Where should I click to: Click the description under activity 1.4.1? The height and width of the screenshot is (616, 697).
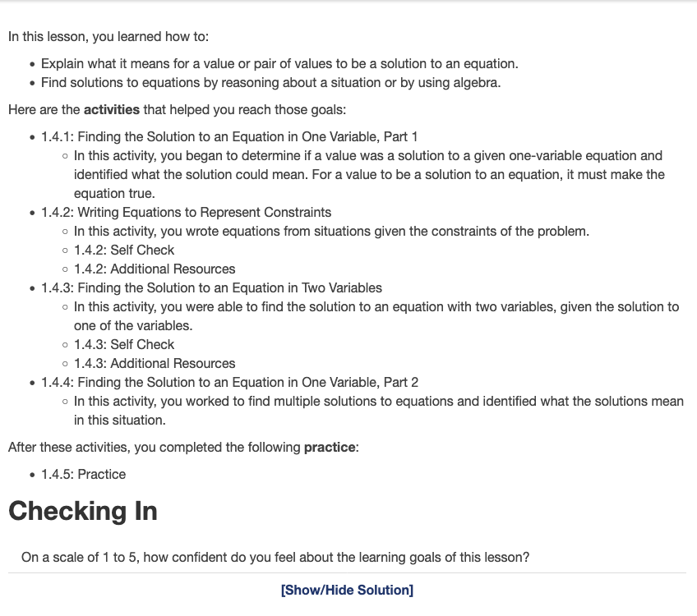[x=368, y=174]
